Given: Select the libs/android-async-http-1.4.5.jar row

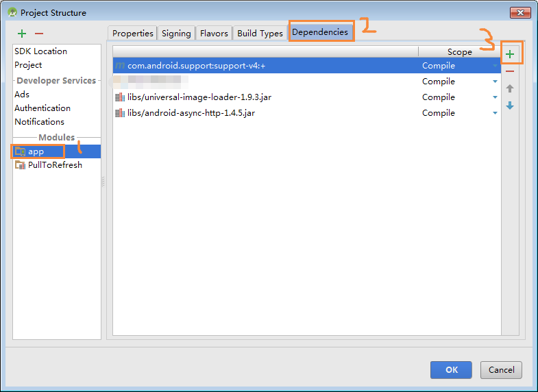Looking at the screenshot, I should [x=191, y=113].
